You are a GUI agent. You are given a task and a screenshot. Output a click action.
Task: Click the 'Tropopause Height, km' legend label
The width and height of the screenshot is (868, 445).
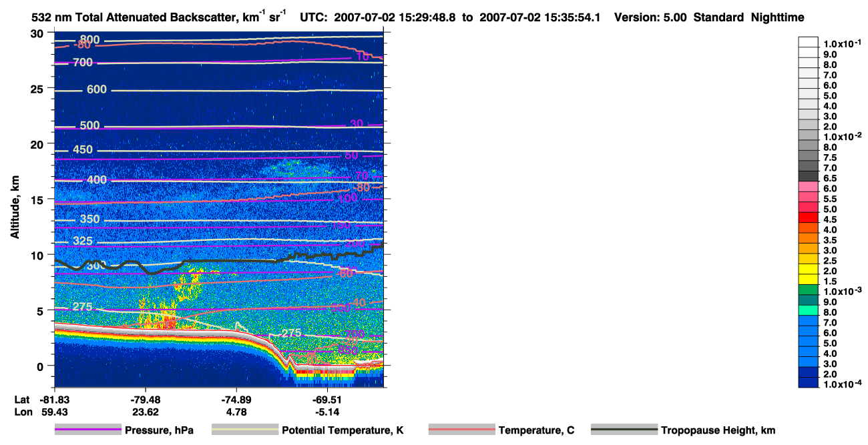(x=718, y=430)
